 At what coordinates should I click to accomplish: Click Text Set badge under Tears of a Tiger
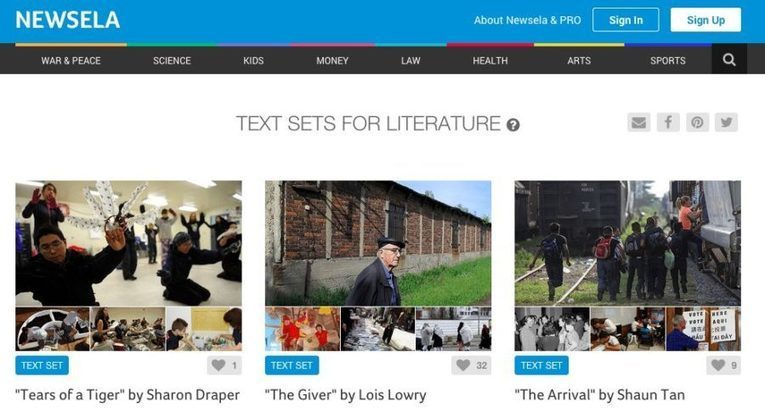(42, 365)
